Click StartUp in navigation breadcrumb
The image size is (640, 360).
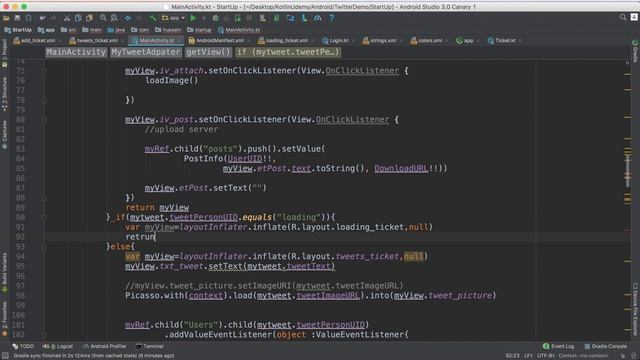click(x=18, y=30)
